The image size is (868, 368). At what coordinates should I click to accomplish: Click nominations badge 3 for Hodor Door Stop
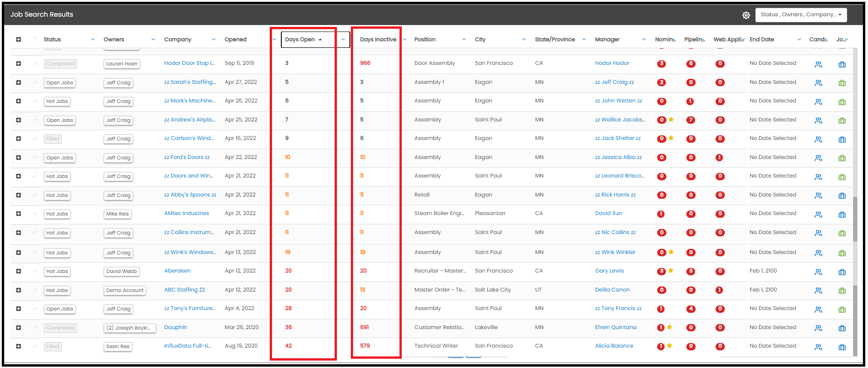click(x=662, y=63)
